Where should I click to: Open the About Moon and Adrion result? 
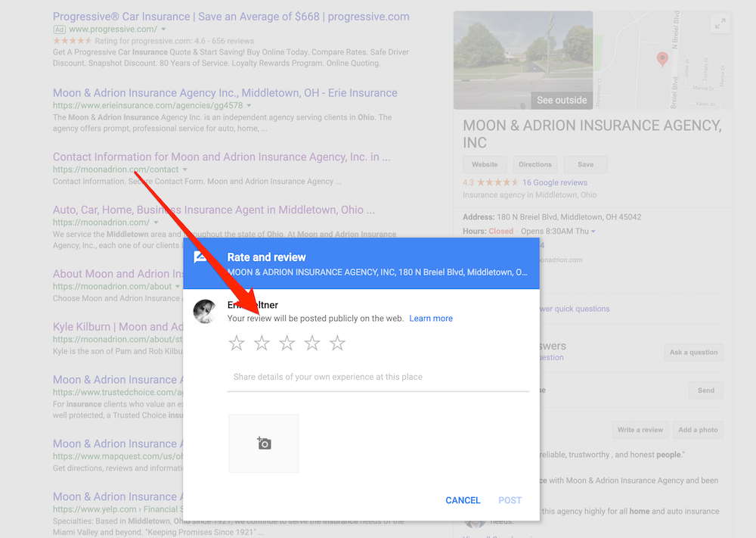tap(118, 274)
